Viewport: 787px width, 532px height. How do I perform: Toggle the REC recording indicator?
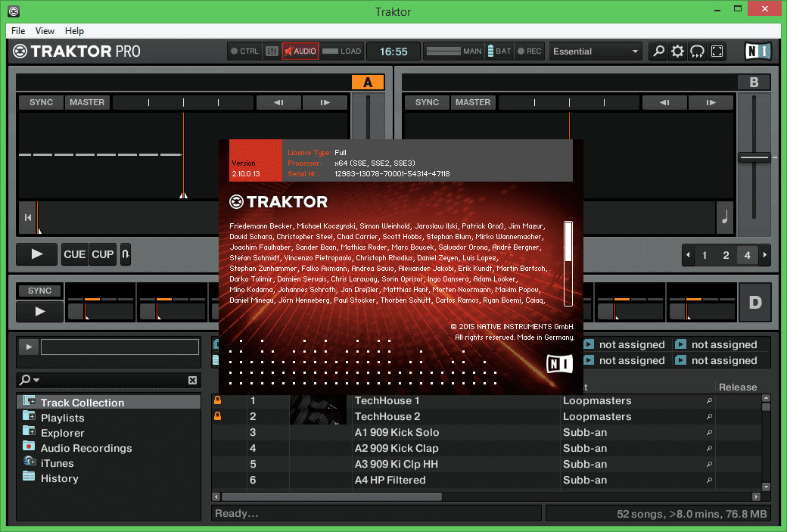(x=530, y=51)
